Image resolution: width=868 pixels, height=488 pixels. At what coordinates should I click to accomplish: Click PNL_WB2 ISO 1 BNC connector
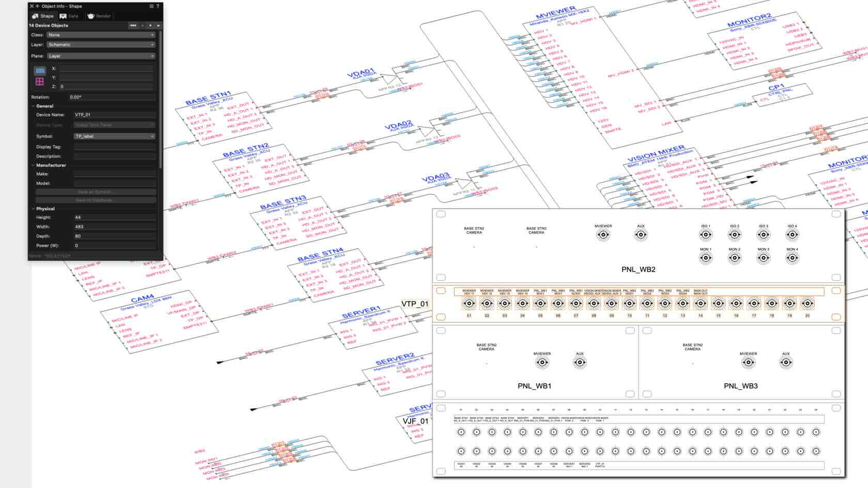pyautogui.click(x=705, y=235)
